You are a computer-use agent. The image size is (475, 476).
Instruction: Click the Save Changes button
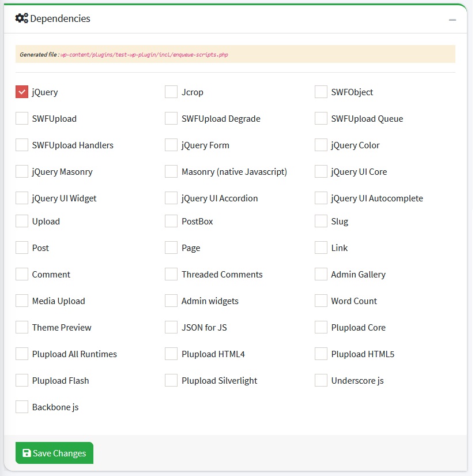[54, 453]
